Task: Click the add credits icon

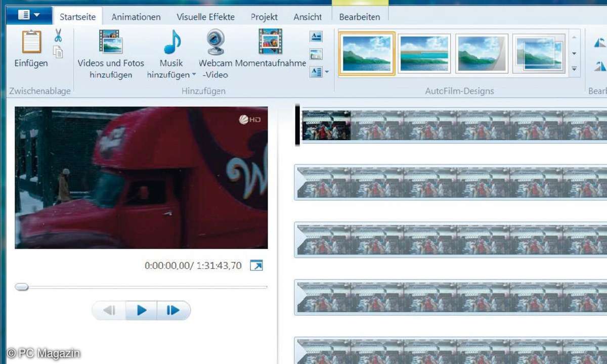Action: point(316,72)
